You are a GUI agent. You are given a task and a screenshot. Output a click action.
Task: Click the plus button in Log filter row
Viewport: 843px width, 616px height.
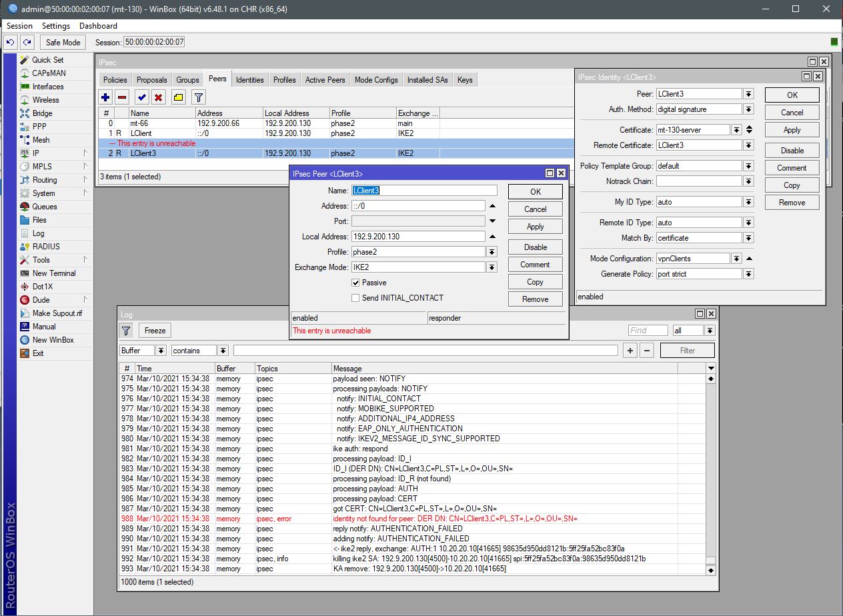pyautogui.click(x=630, y=351)
